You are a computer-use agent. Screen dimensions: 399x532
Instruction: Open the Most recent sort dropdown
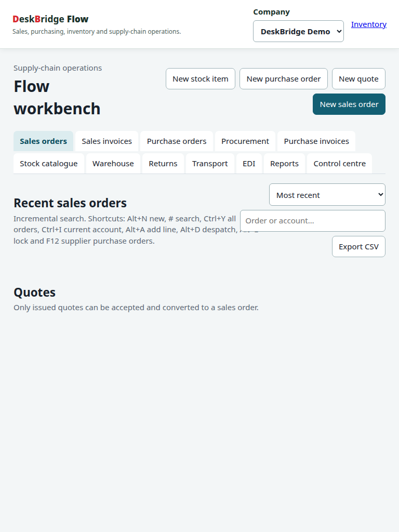pos(327,195)
